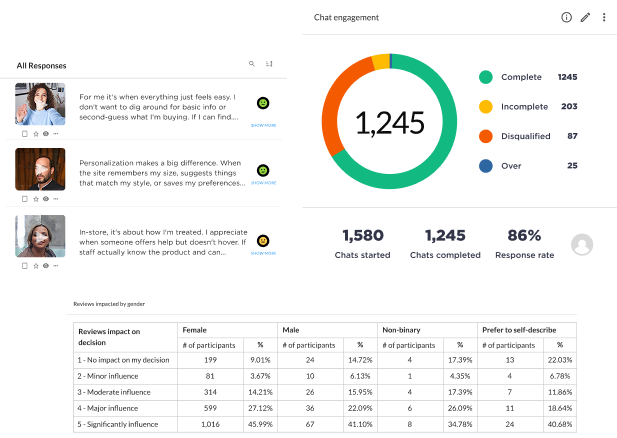Toggle the eye icon under the first response
The image size is (617, 438).
46,134
